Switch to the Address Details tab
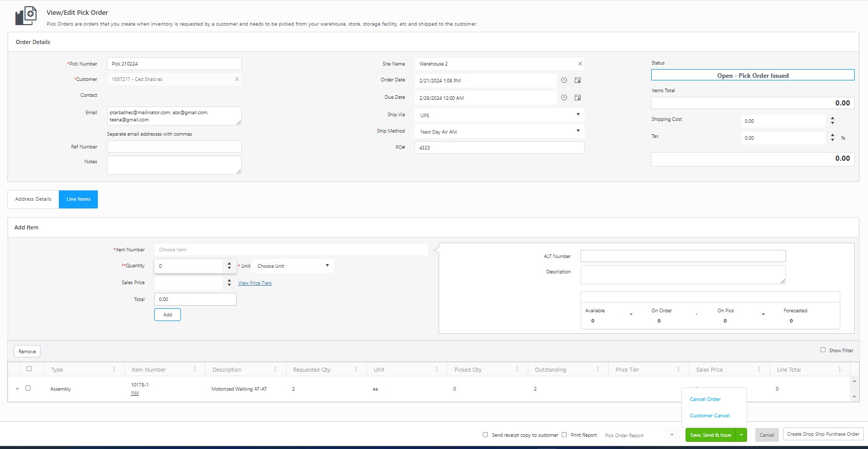 [33, 199]
